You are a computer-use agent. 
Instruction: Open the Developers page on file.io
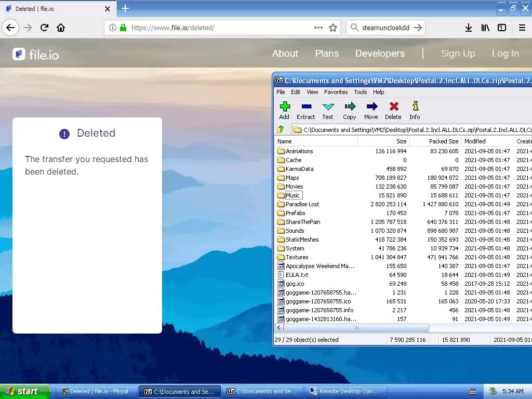[x=380, y=54]
